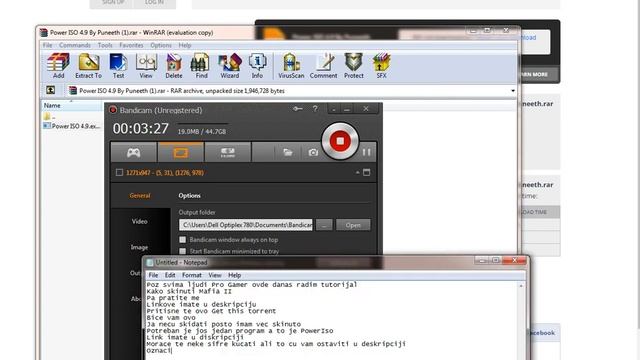Click the 00:03:27 recording timer

coord(140,129)
